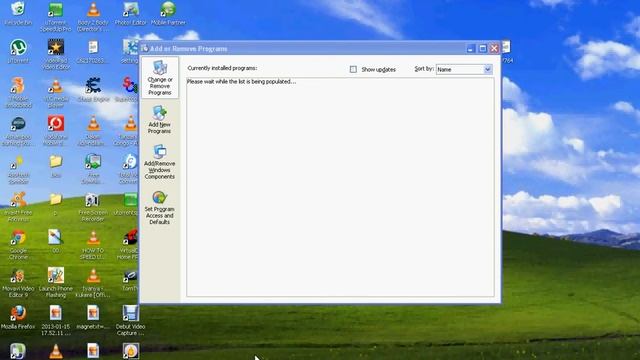The image size is (640, 360).
Task: Select the uTorrent desktop icon
Action: point(18,51)
